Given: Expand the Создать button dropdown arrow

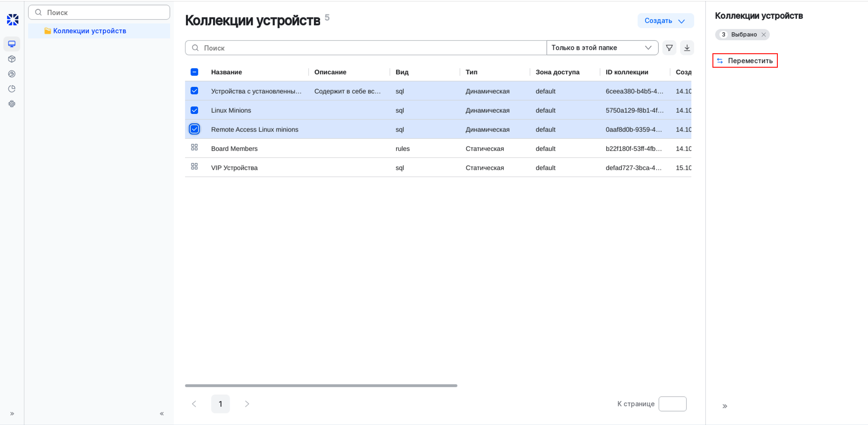Looking at the screenshot, I should (681, 21).
